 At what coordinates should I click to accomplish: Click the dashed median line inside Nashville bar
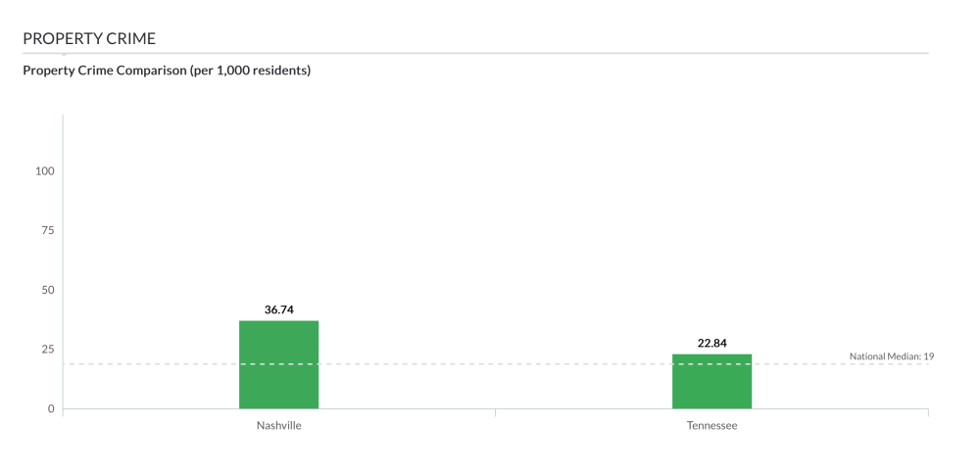click(278, 364)
